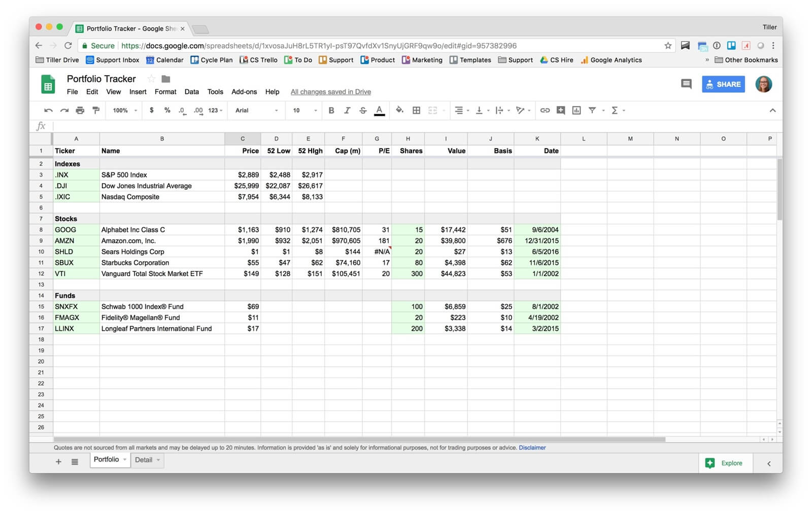This screenshot has height=515, width=812.
Task: Click the merge cells icon
Action: tap(432, 110)
